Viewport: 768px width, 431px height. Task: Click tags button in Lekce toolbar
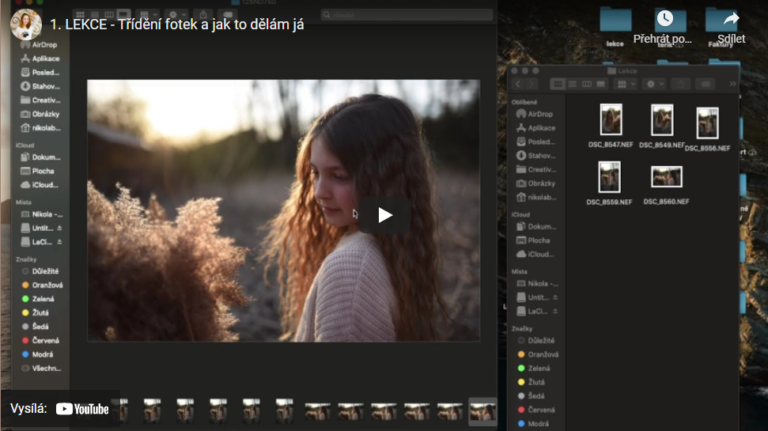coord(706,84)
